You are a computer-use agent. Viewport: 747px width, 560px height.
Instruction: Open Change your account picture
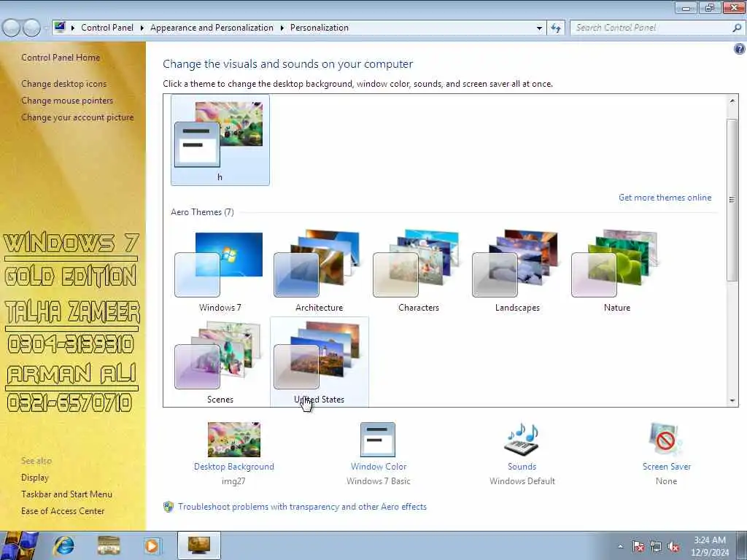click(x=77, y=117)
